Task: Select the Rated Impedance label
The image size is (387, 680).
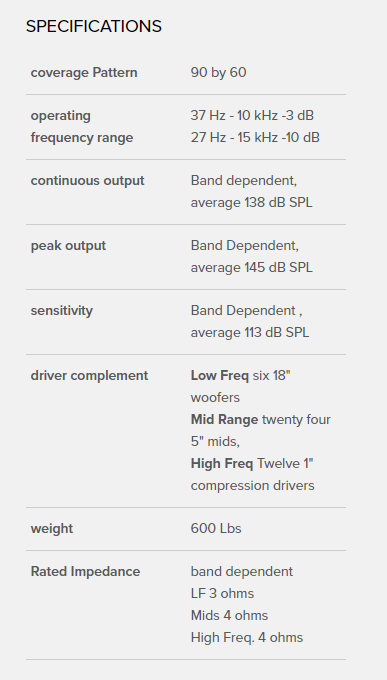Action: (85, 572)
